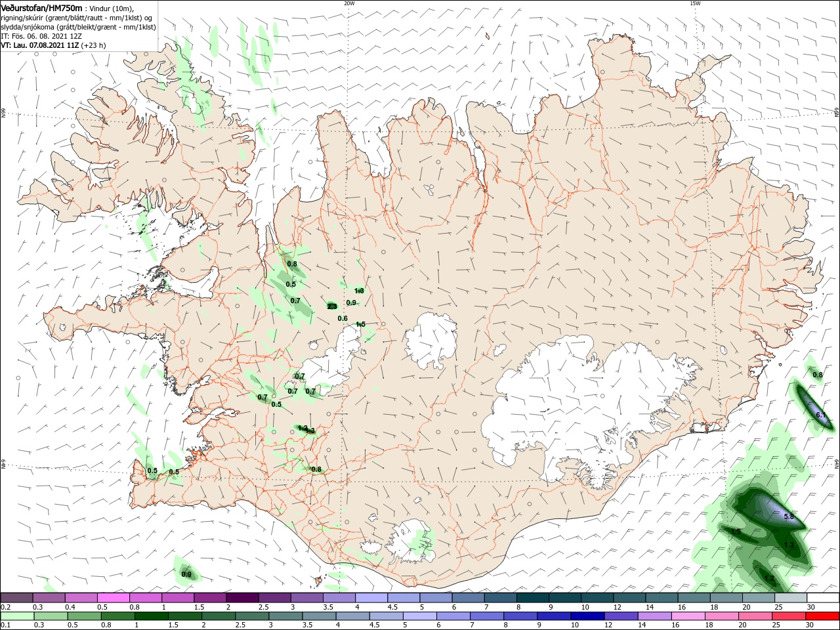Viewport: 840px width, 630px height.
Task: Click the 2.3 precipitation value on dark green
Action: 332,306
